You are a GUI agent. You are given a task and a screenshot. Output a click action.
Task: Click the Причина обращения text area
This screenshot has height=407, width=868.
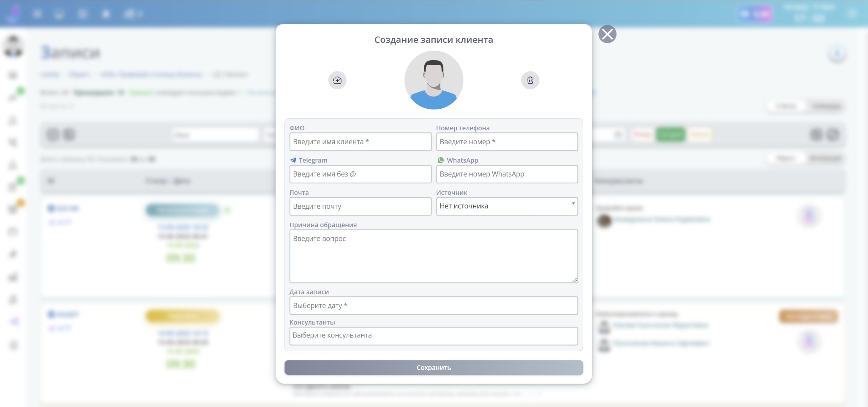(x=434, y=256)
